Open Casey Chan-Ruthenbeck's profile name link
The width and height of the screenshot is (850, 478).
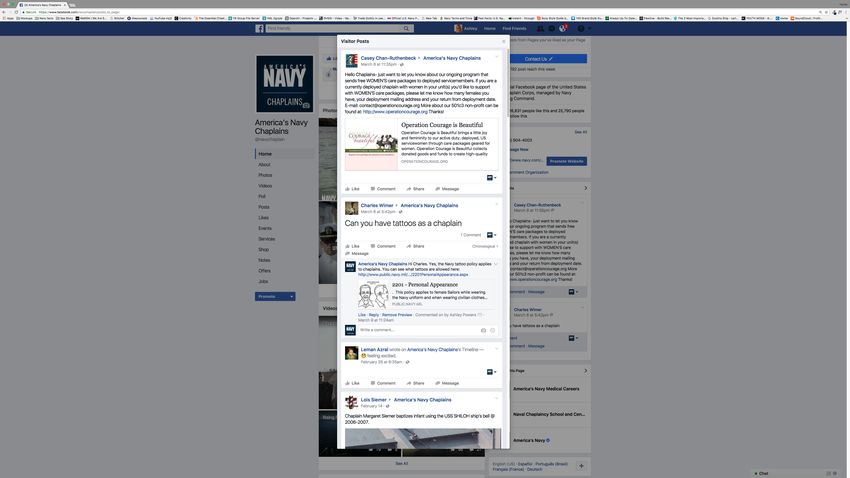click(388, 58)
